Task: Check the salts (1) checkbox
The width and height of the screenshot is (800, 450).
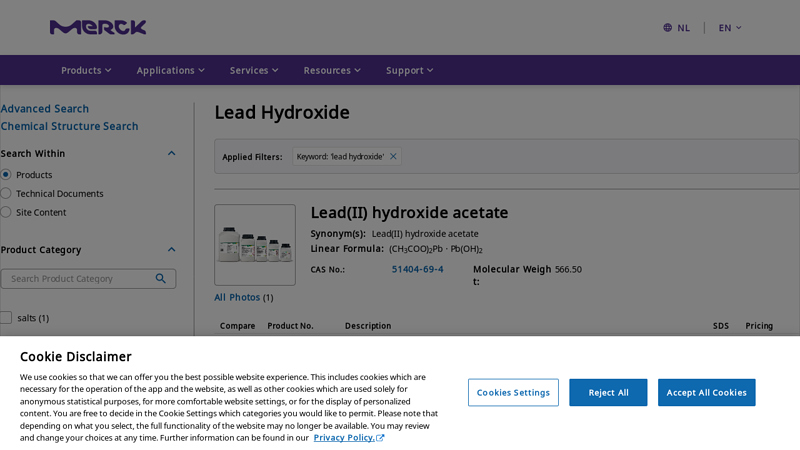Action: click(x=6, y=318)
